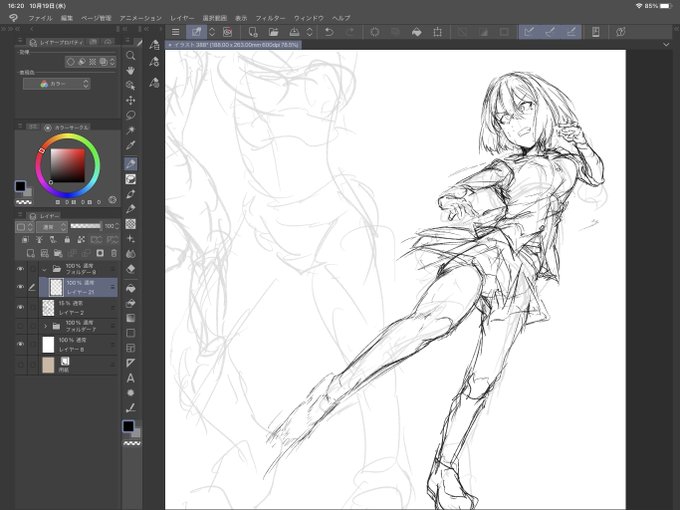Show the hidden 用紙 paper layer
The height and width of the screenshot is (510, 680).
point(20,365)
